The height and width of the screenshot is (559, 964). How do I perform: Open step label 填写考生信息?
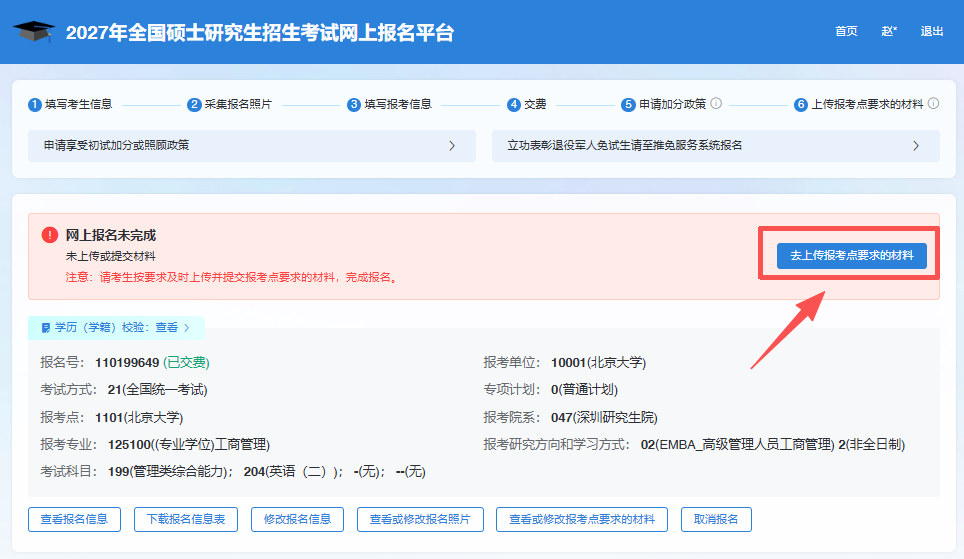point(79,105)
